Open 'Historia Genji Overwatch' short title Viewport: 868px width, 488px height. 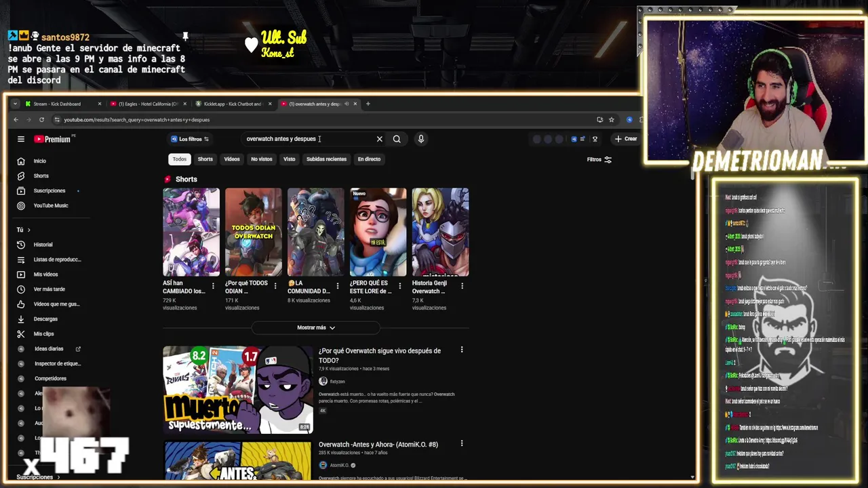429,287
